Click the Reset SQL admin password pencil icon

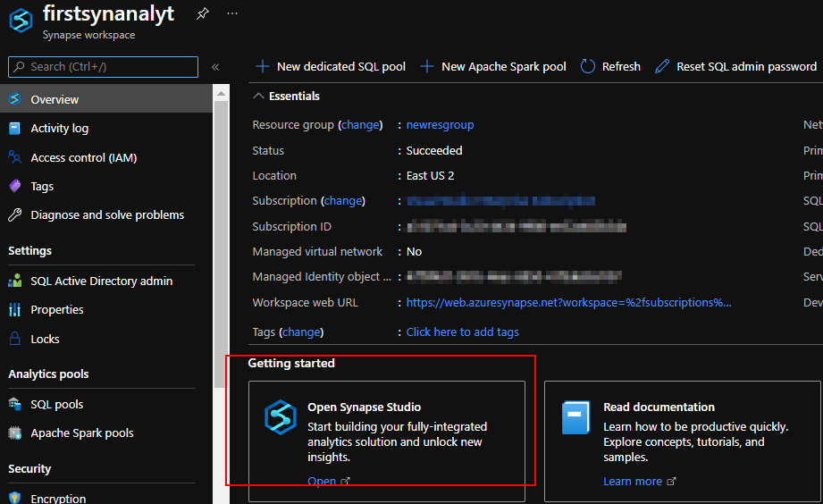[662, 67]
